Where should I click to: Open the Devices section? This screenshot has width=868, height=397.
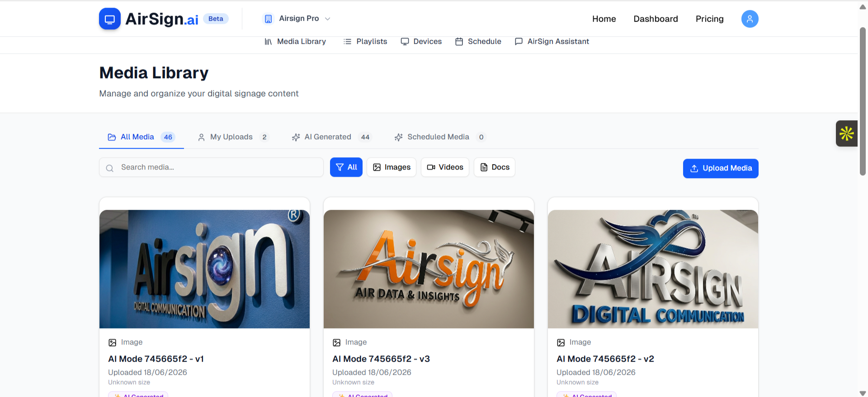point(421,42)
